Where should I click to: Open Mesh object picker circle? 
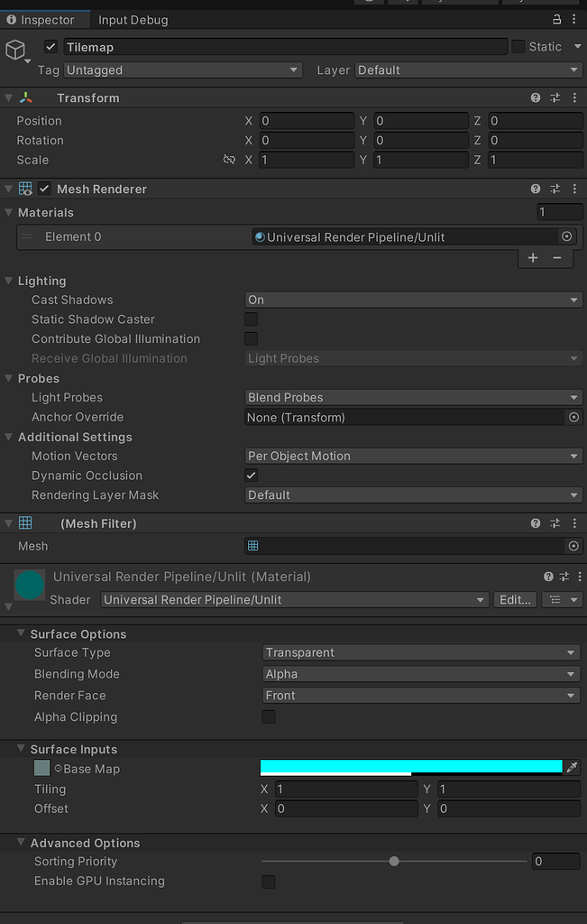pyautogui.click(x=573, y=546)
